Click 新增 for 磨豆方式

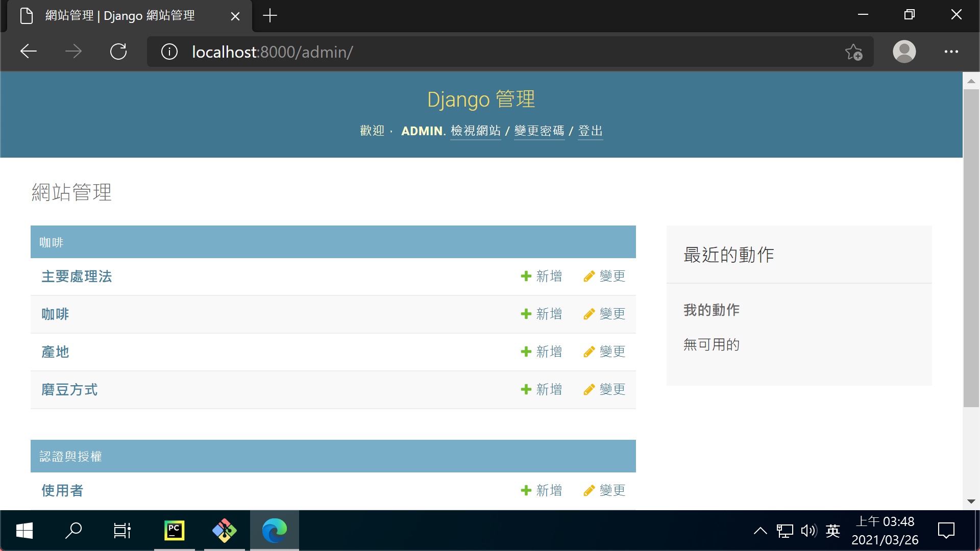pyautogui.click(x=542, y=390)
